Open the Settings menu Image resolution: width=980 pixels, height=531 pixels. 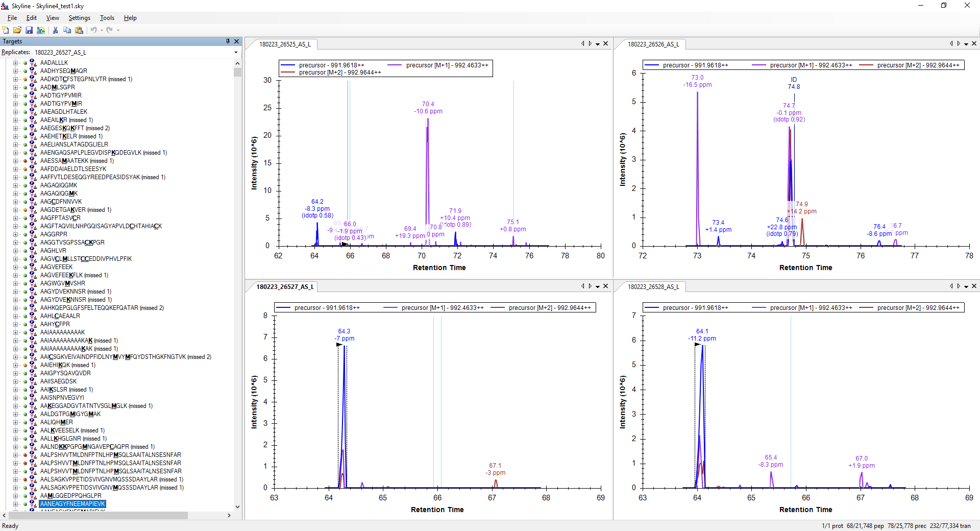(x=79, y=18)
